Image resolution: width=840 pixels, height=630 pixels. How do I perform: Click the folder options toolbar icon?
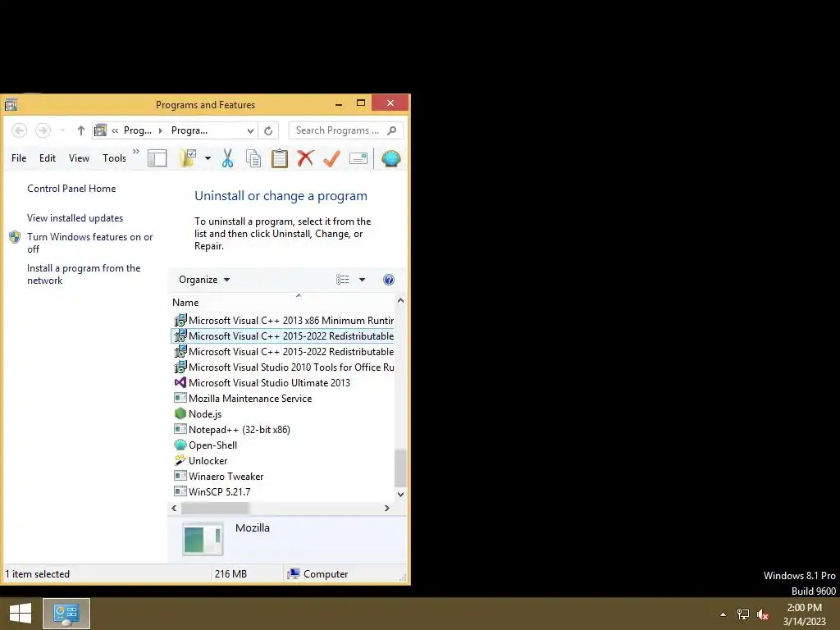click(x=188, y=158)
